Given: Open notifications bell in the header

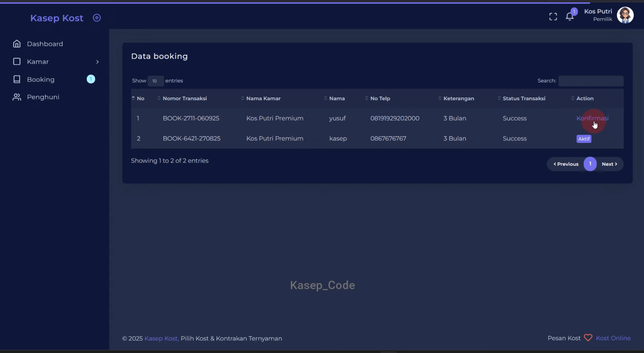Looking at the screenshot, I should tap(570, 16).
